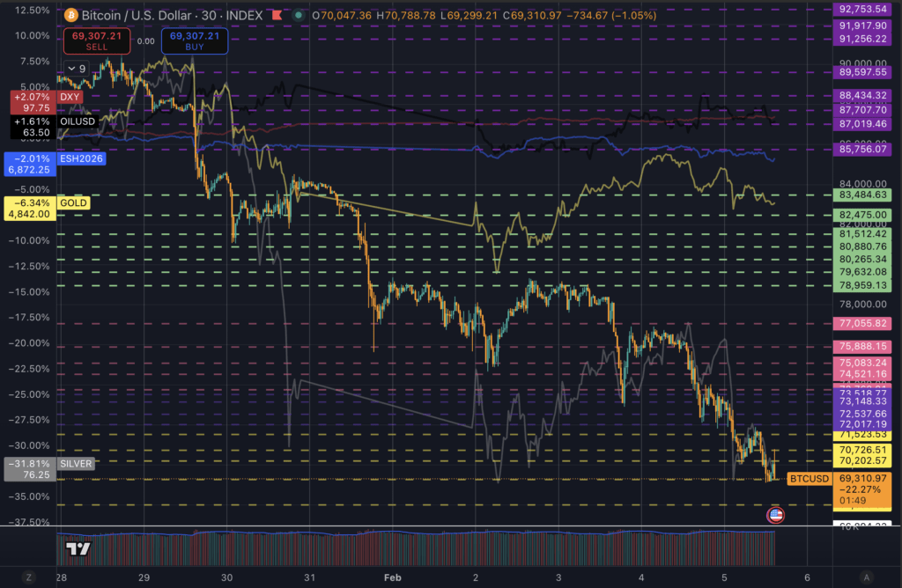
Task: Click the low value L69,299.21
Action: 469,16
